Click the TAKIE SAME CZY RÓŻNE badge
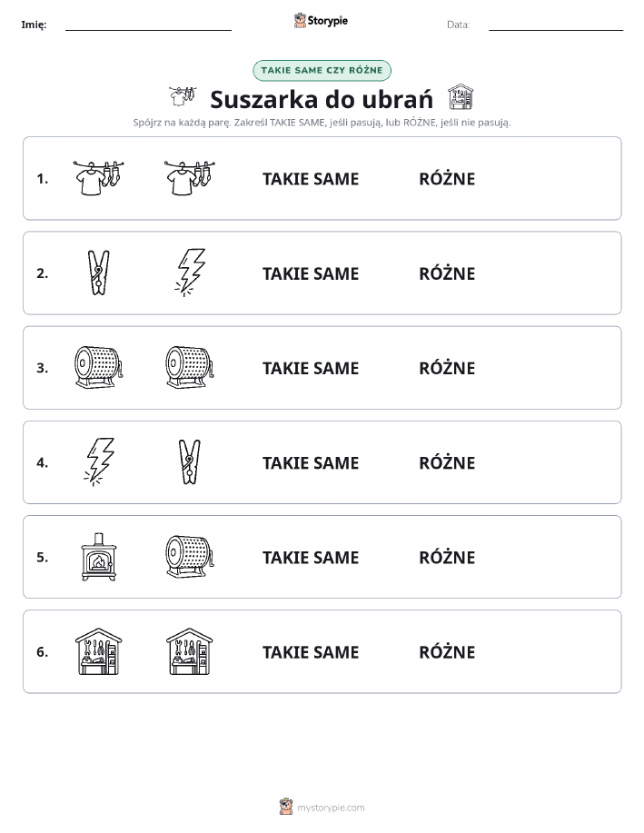The height and width of the screenshot is (833, 644). click(322, 71)
